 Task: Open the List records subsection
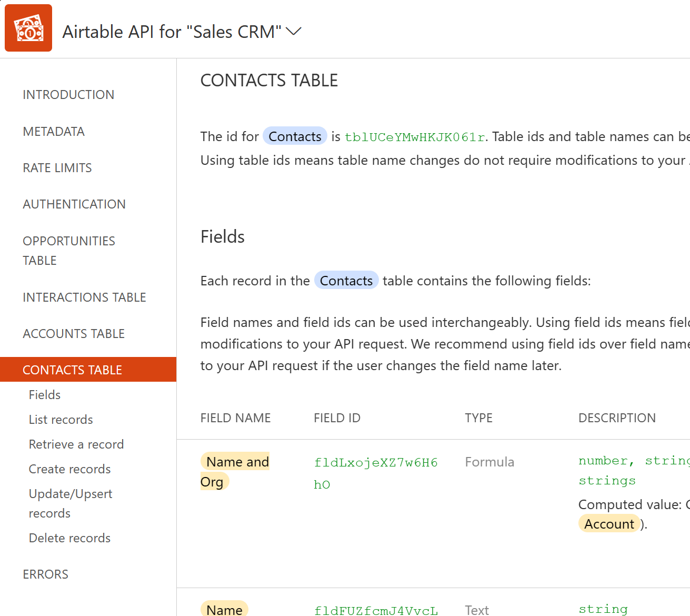pos(61,420)
